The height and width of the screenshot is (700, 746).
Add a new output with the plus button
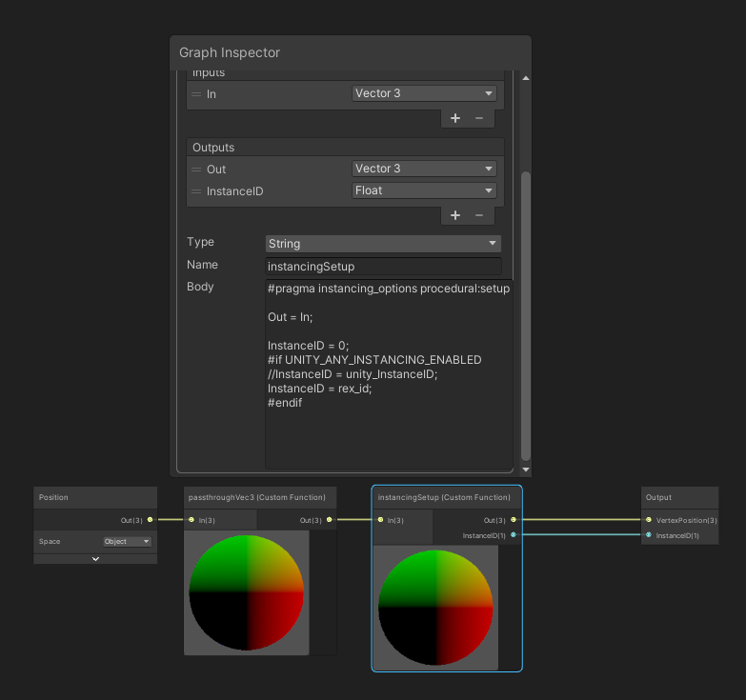(455, 215)
